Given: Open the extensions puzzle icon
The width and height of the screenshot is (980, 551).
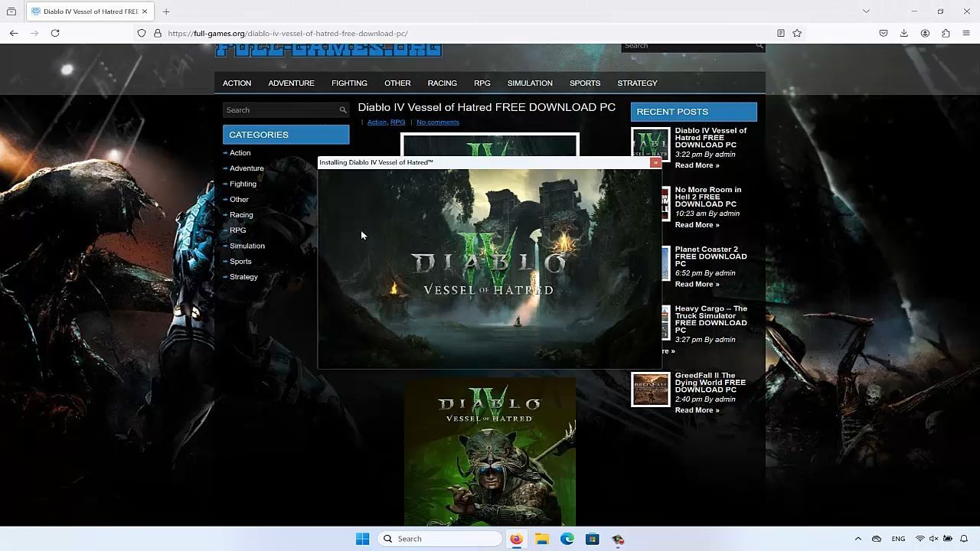Looking at the screenshot, I should pyautogui.click(x=946, y=33).
